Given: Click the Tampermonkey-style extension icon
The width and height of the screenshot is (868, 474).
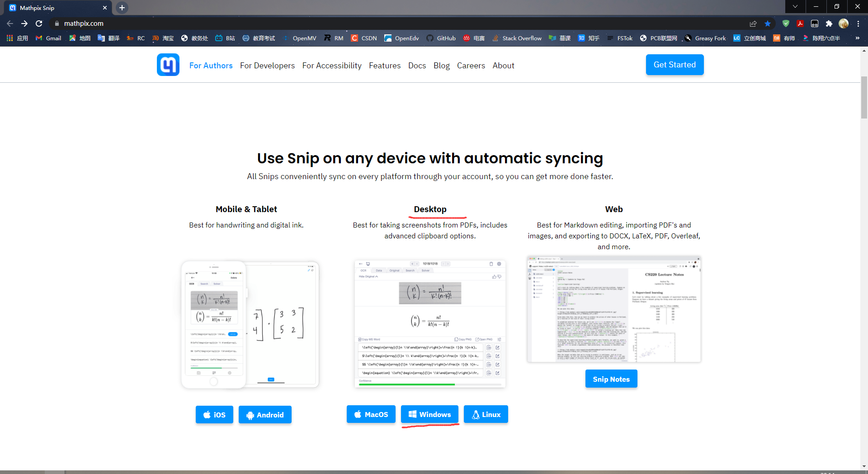Looking at the screenshot, I should (x=815, y=24).
